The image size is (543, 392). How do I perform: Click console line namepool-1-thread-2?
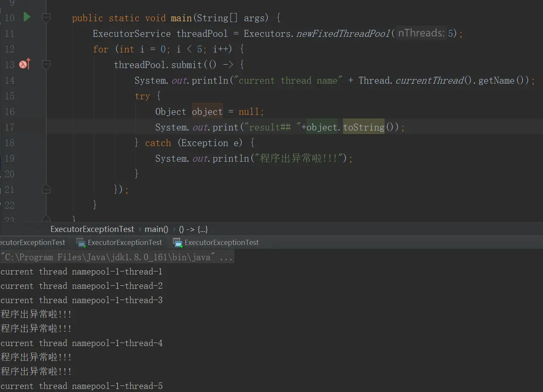click(82, 286)
